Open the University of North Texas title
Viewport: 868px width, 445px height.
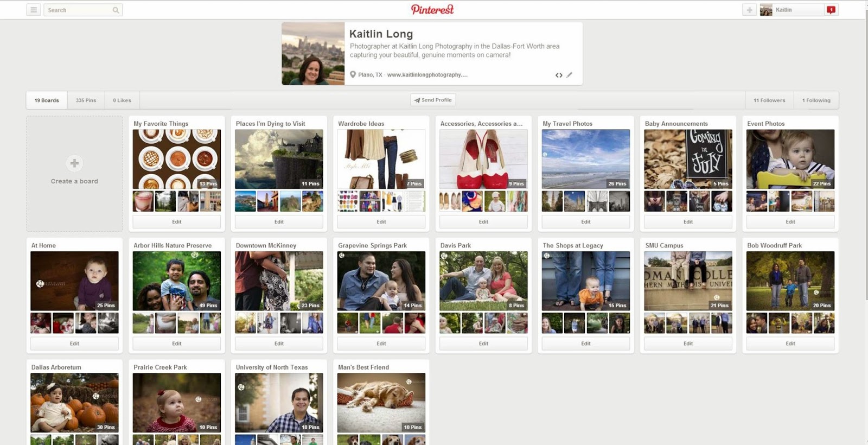[272, 367]
